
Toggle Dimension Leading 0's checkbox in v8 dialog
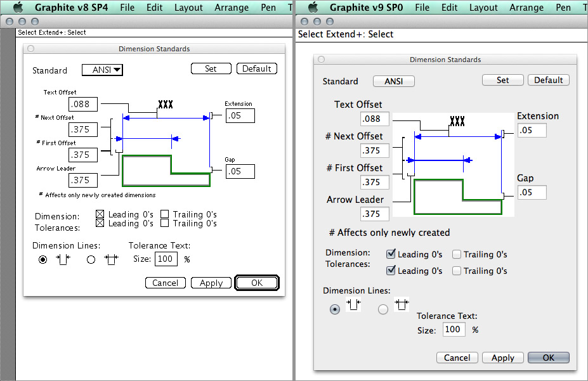click(x=100, y=214)
